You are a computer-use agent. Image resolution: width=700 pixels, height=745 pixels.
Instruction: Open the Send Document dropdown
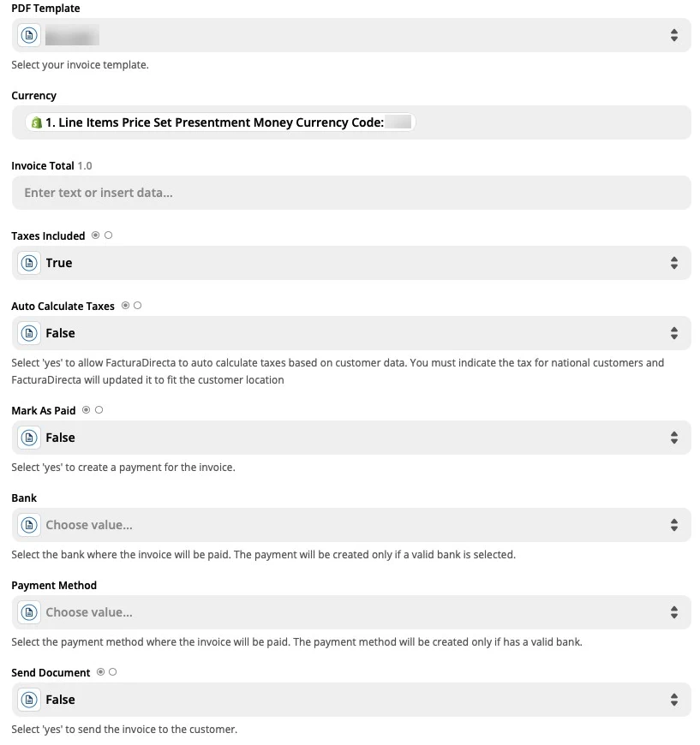coord(673,700)
